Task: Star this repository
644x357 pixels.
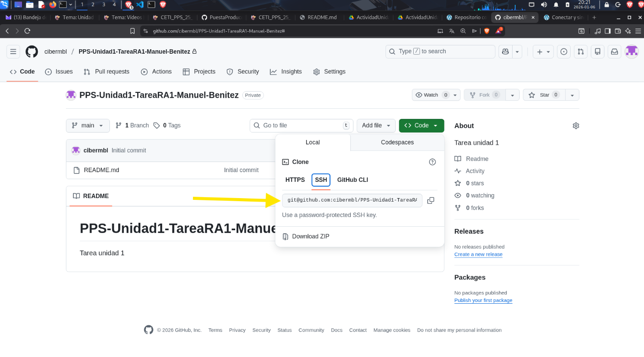Action: point(544,95)
